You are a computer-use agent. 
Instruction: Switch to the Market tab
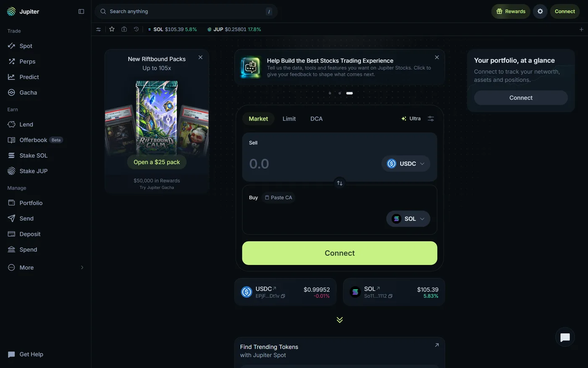pos(258,119)
